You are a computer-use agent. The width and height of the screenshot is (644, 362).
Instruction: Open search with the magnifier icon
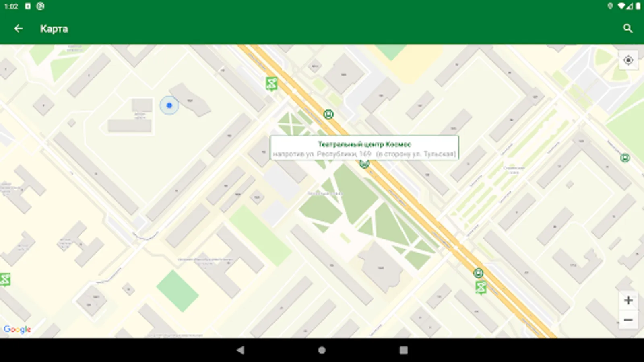(627, 29)
